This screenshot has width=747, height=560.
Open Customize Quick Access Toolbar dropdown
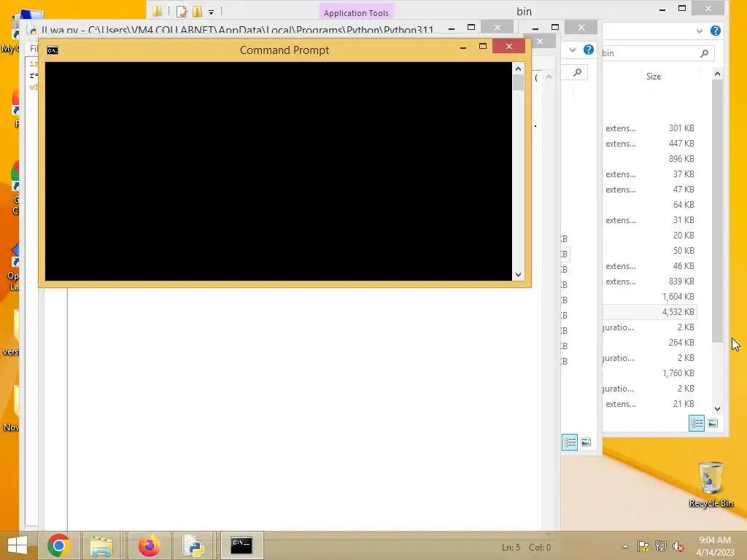click(x=211, y=12)
